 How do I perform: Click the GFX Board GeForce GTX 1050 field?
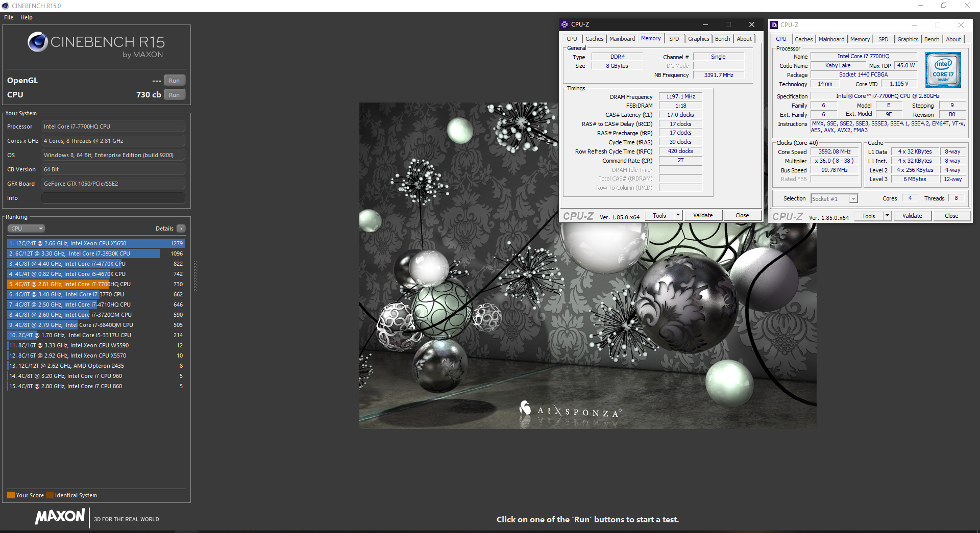pos(113,184)
